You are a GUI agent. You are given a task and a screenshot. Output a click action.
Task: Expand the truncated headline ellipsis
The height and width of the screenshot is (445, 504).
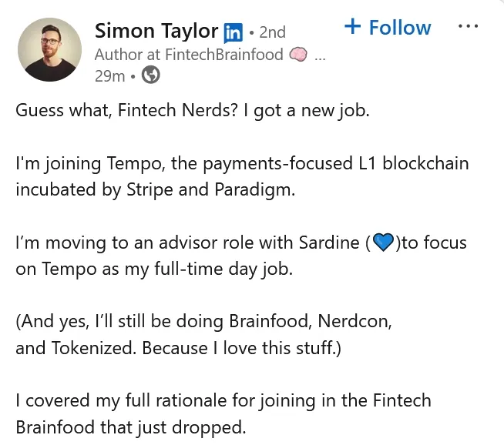tap(321, 55)
